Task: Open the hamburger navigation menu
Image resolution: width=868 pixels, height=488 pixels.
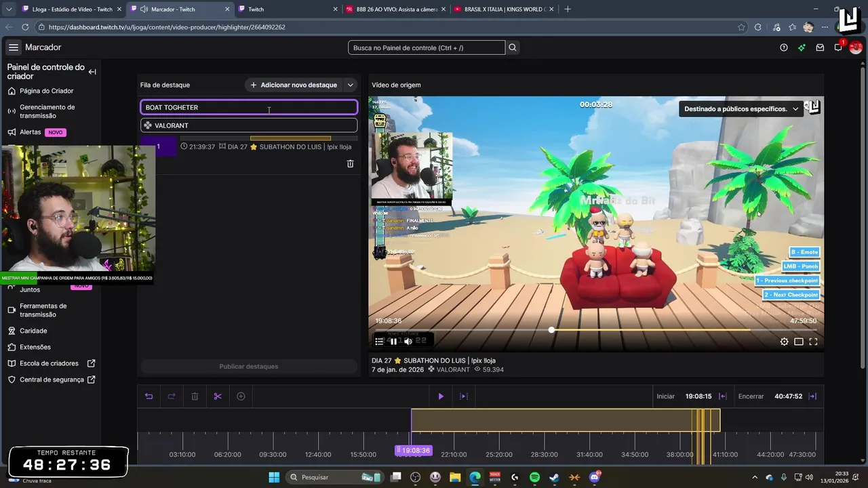Action: point(14,47)
